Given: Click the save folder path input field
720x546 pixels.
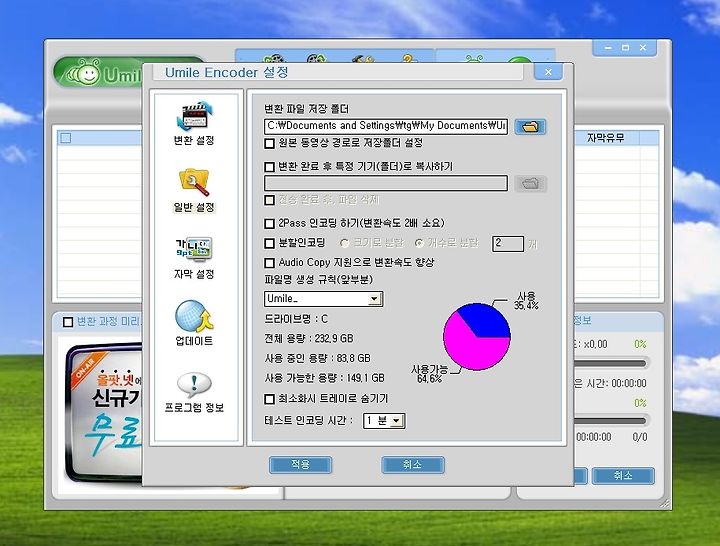Looking at the screenshot, I should [386, 126].
